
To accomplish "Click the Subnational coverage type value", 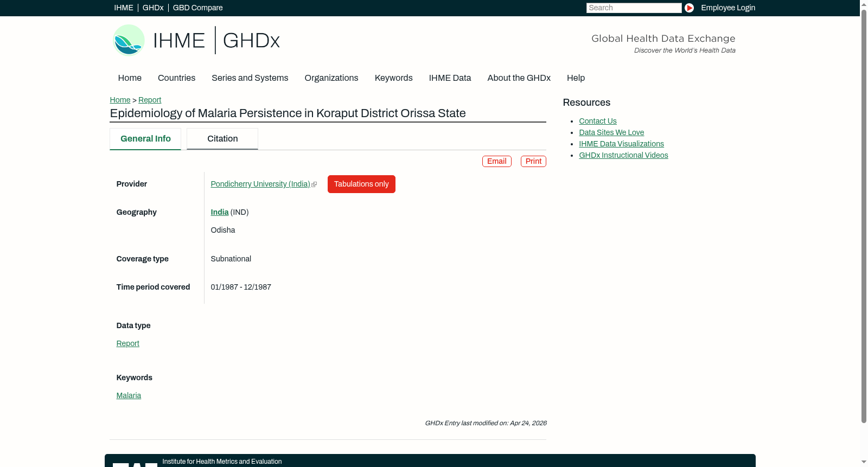I will 231,259.
